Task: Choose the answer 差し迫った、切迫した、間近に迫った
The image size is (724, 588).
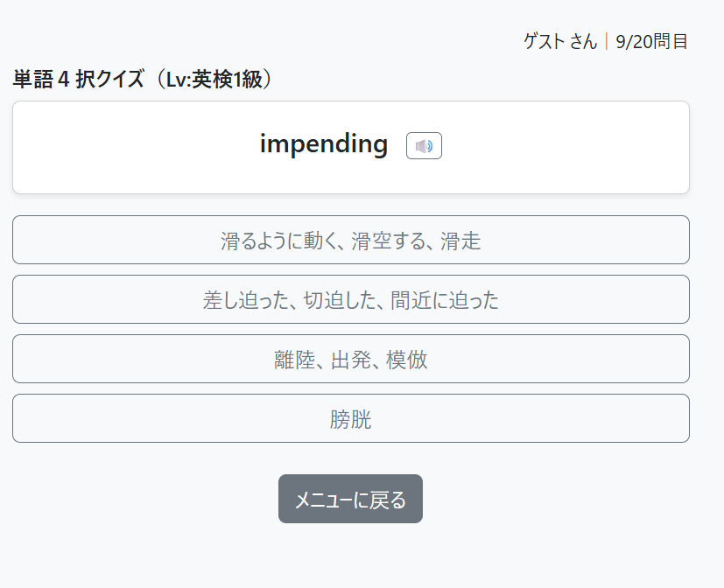Action: [351, 299]
